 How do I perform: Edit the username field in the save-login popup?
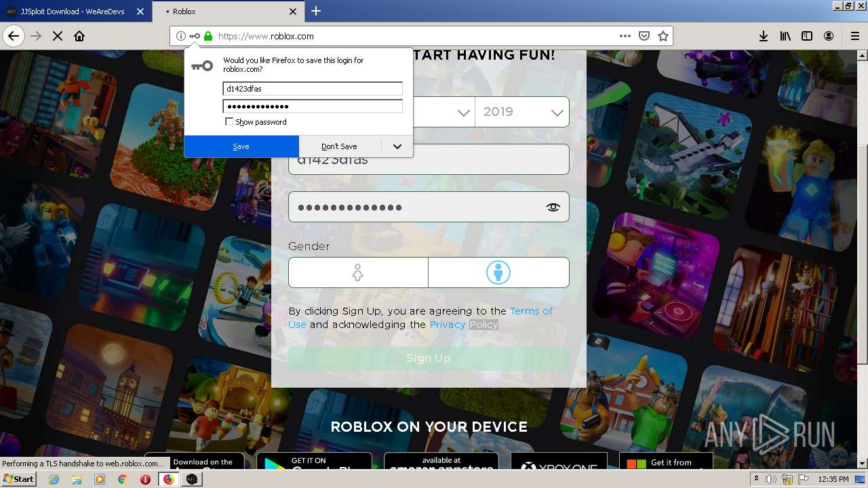pos(313,89)
